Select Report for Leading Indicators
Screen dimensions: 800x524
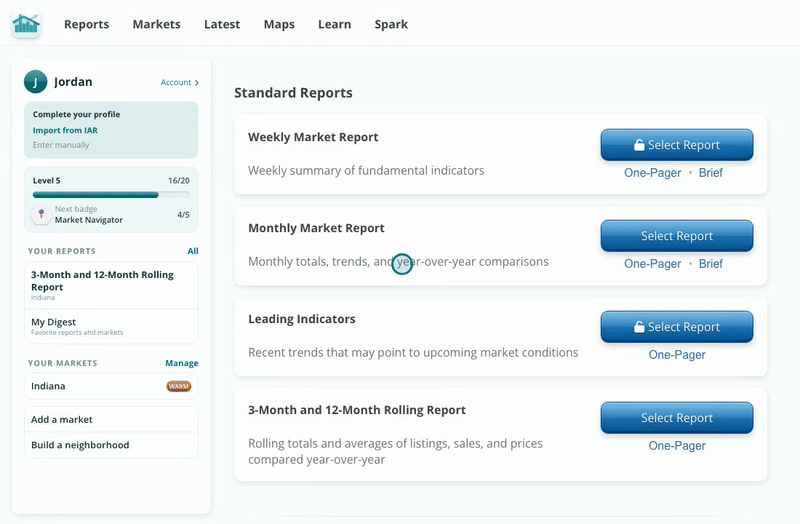pyautogui.click(x=677, y=327)
